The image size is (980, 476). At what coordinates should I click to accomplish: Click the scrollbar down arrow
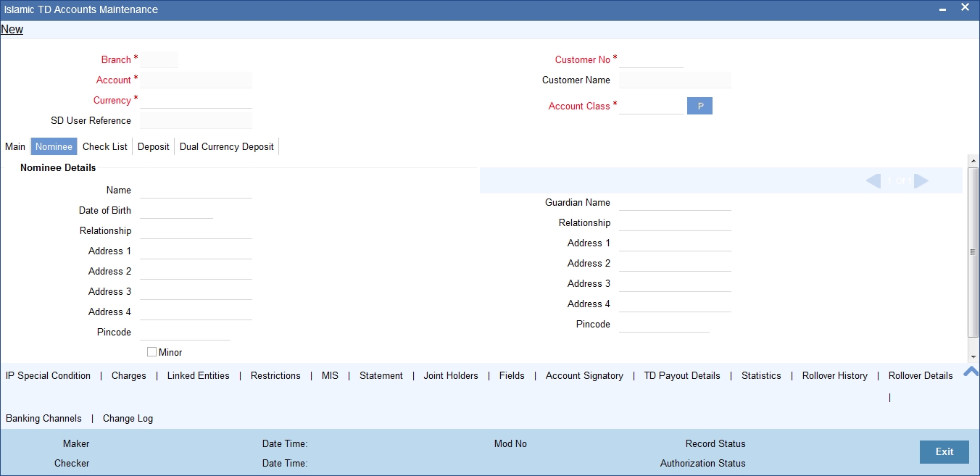click(x=973, y=356)
